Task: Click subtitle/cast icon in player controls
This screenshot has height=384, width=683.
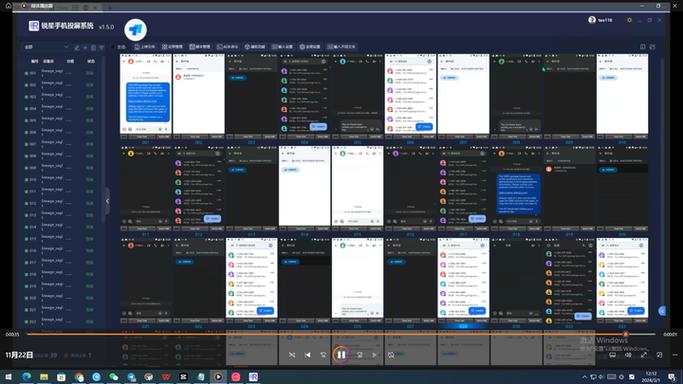Action: 612,355
